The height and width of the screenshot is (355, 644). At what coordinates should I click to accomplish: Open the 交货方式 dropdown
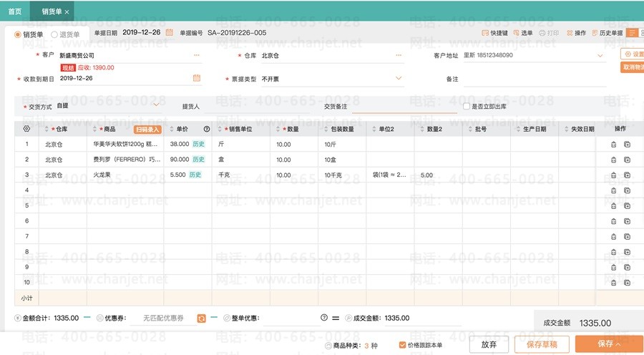(x=157, y=104)
